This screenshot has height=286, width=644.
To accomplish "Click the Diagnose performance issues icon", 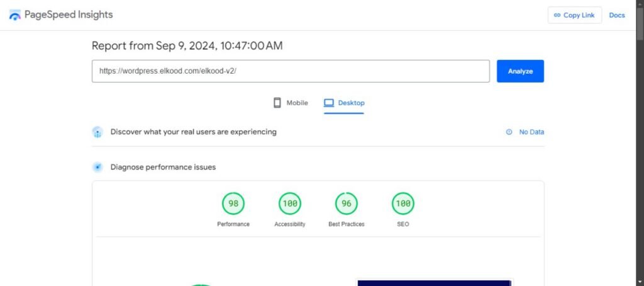I will tap(97, 167).
